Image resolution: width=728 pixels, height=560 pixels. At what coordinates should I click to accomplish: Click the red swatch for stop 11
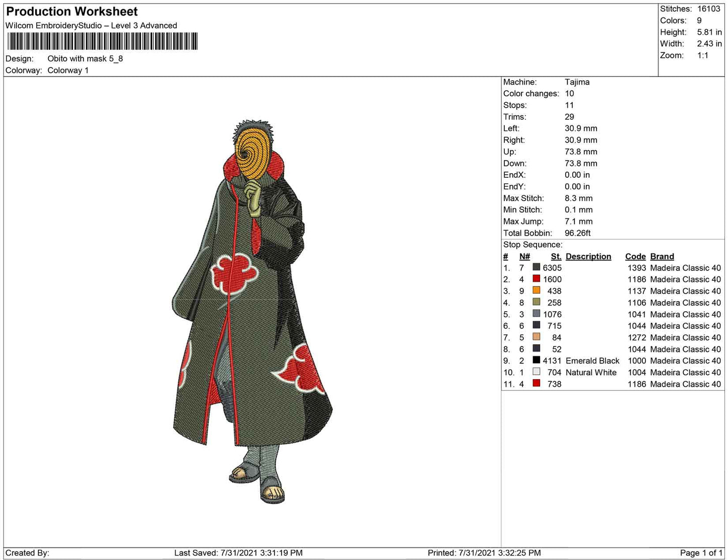[536, 383]
